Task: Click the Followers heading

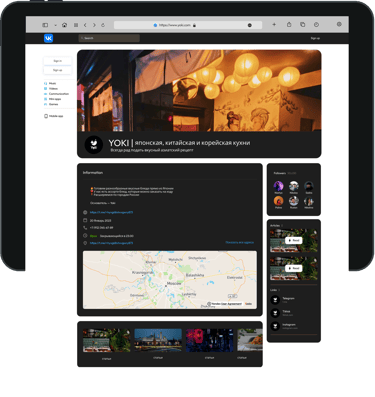Action: 280,173
